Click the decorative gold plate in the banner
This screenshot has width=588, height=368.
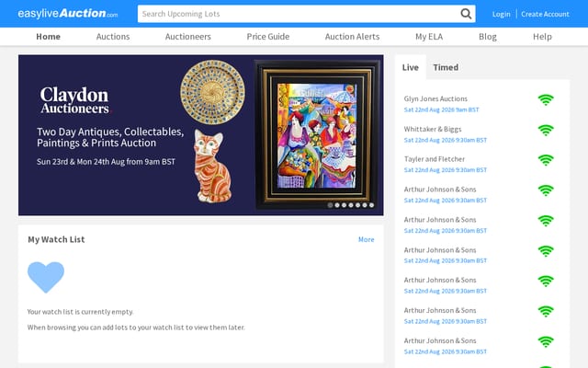click(212, 92)
